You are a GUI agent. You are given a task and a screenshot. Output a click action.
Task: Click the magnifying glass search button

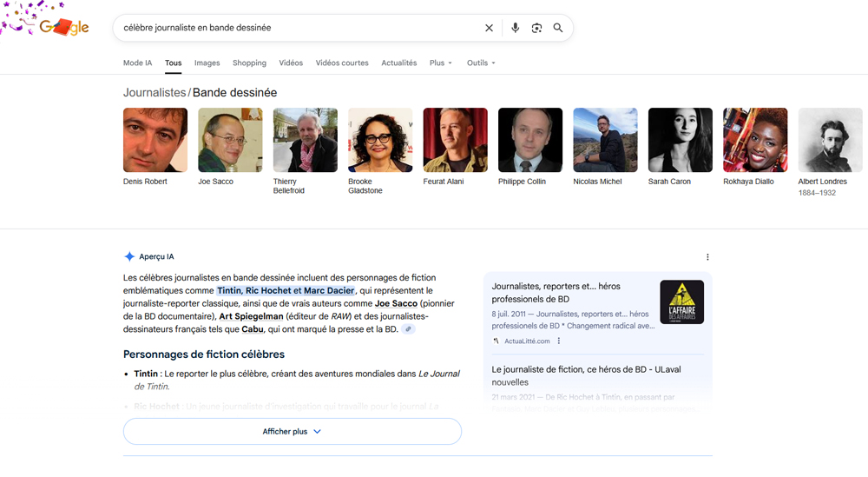pos(558,28)
